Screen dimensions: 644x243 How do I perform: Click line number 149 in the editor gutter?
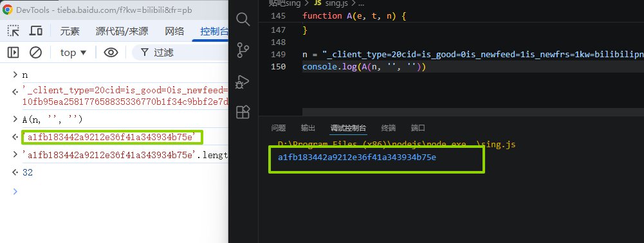(x=279, y=55)
